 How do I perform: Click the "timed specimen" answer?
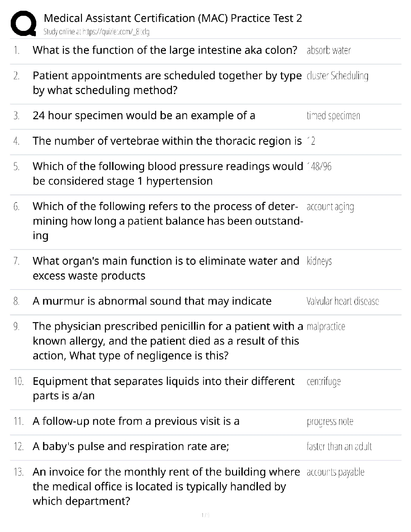point(333,116)
